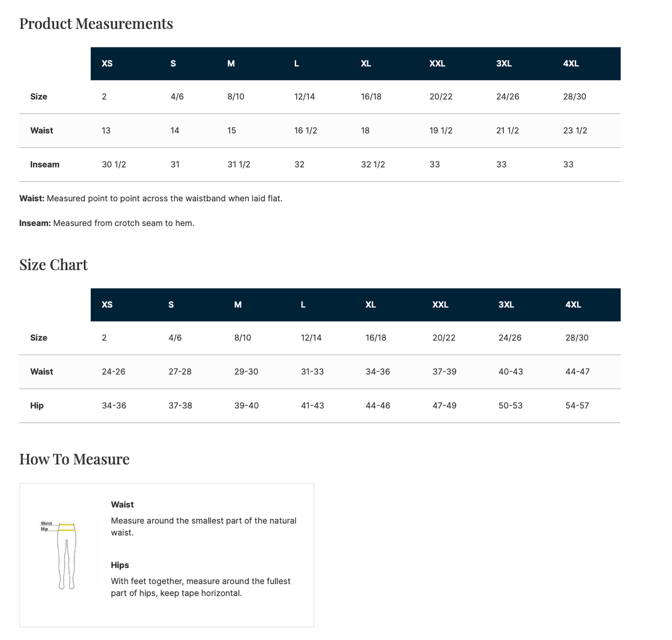Select 4XL column header in Product Measurements table
The width and height of the screenshot is (672, 640).
click(571, 64)
